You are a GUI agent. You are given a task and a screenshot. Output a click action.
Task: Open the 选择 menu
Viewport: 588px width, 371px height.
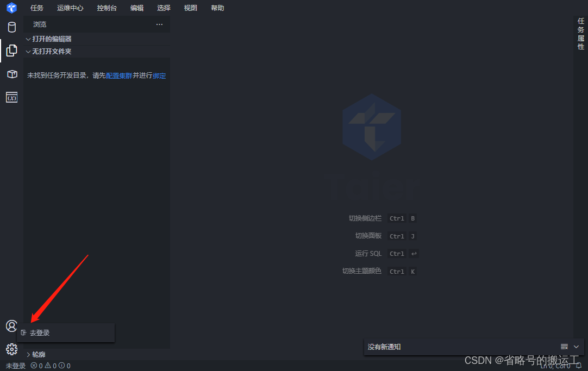point(164,8)
